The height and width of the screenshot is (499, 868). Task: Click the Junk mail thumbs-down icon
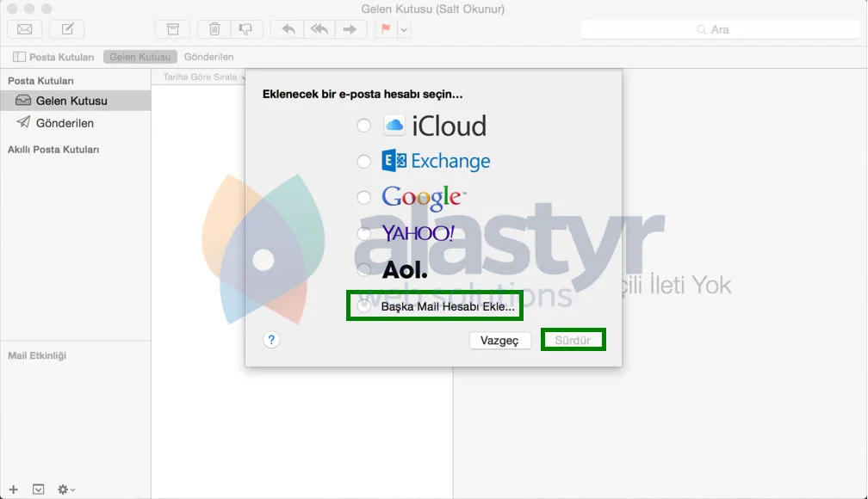pyautogui.click(x=247, y=28)
